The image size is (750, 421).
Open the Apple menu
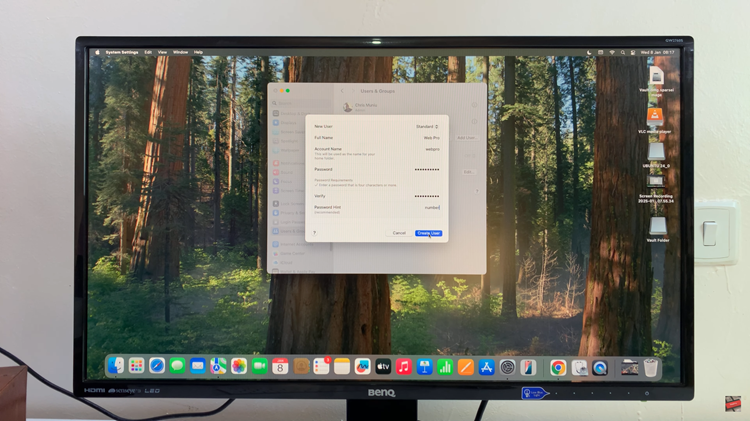(x=97, y=52)
